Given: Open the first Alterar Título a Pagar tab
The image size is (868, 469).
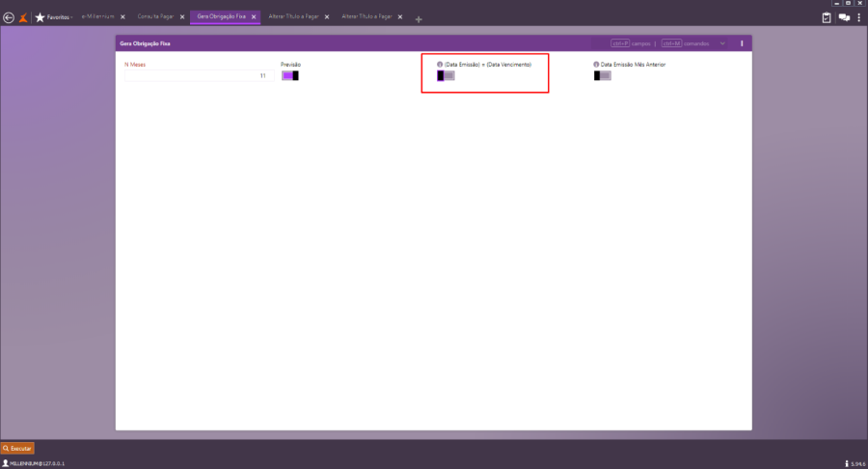Looking at the screenshot, I should tap(293, 16).
